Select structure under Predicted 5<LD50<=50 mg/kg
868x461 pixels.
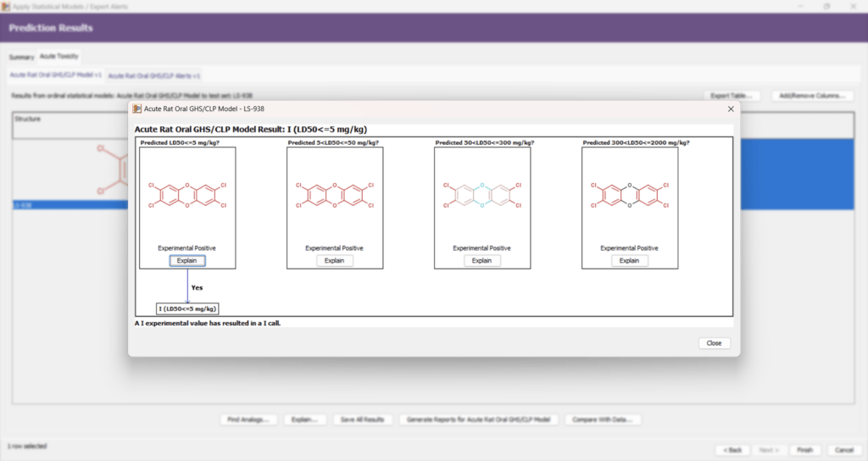point(334,194)
